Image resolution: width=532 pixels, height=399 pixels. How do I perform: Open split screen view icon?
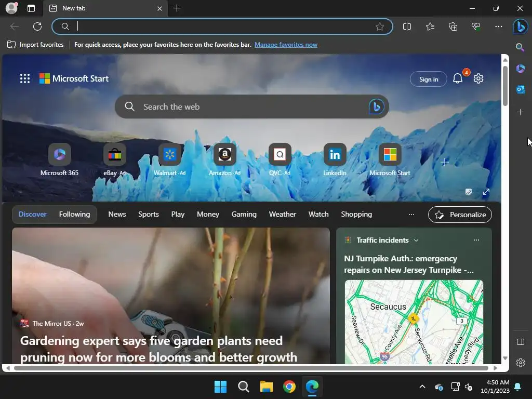[x=407, y=26]
